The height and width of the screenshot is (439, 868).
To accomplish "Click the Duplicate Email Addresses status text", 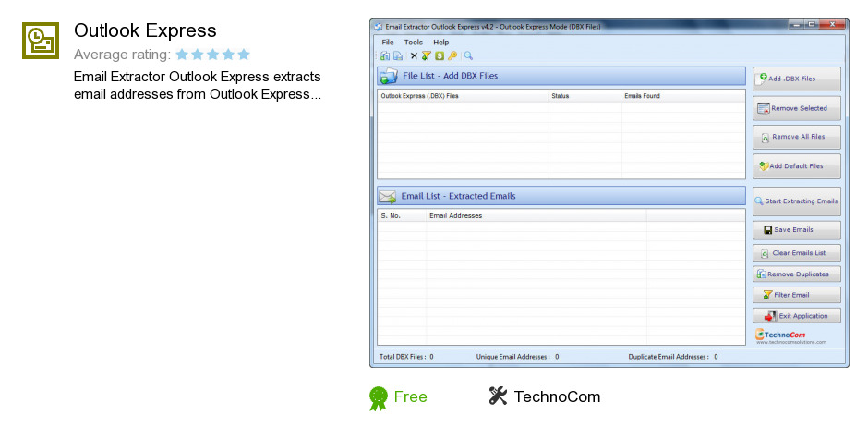I will pos(673,357).
